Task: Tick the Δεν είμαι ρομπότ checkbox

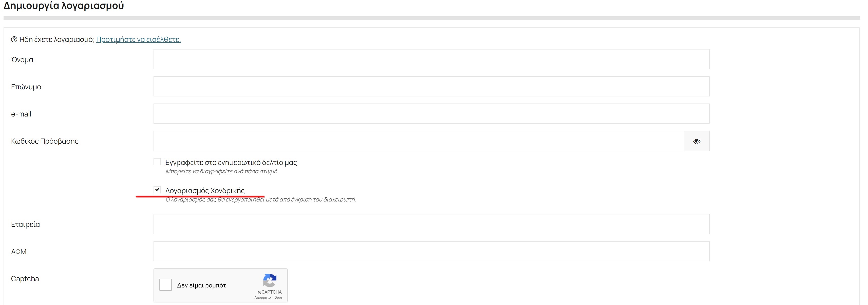Action: click(x=165, y=285)
